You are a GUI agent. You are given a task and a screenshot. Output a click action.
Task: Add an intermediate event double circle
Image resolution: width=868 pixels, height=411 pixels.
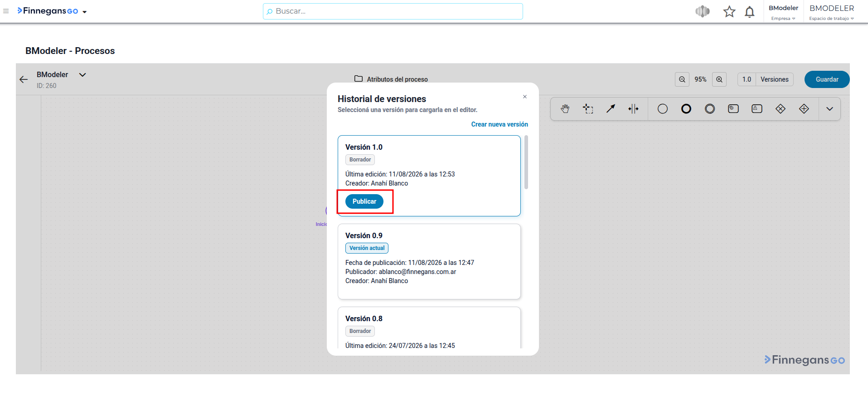pos(710,109)
